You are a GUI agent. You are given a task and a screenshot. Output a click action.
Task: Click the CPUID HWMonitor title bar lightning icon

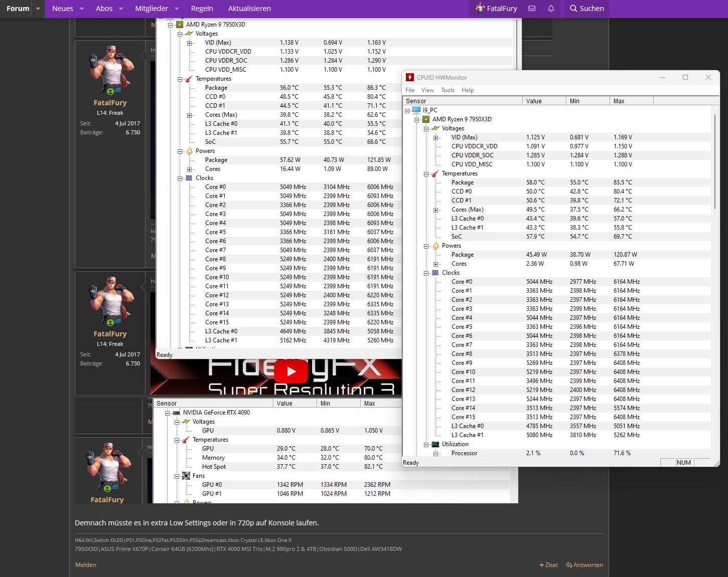click(409, 77)
